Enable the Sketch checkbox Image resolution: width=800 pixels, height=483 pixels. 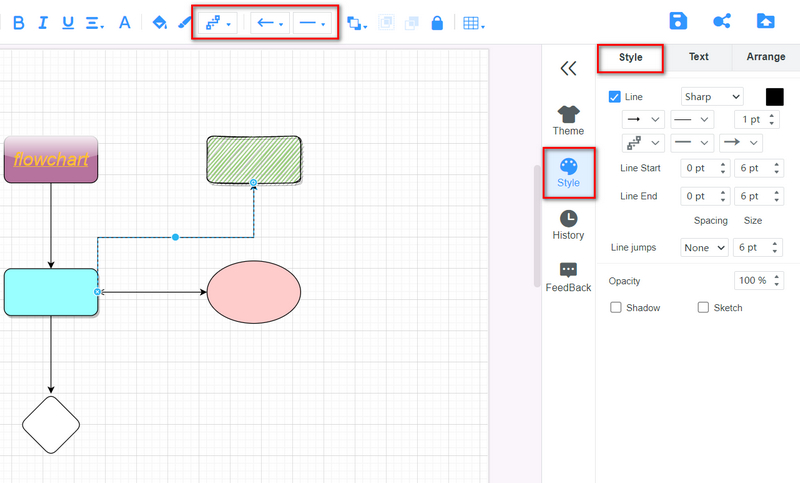[703, 308]
